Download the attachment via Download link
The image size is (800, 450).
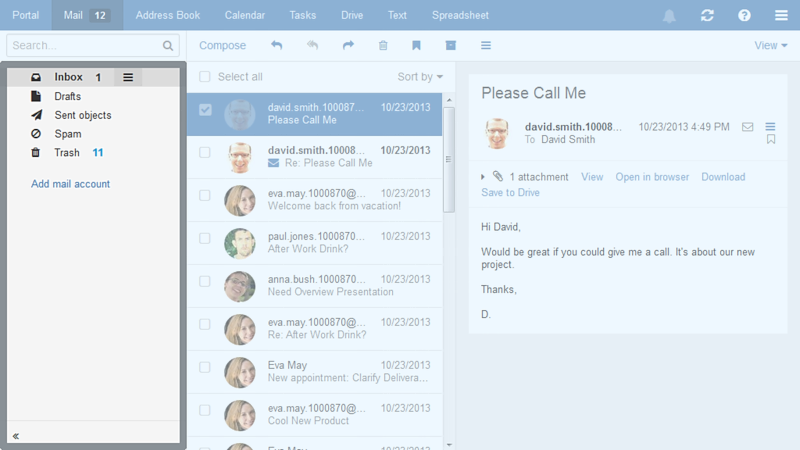(723, 177)
